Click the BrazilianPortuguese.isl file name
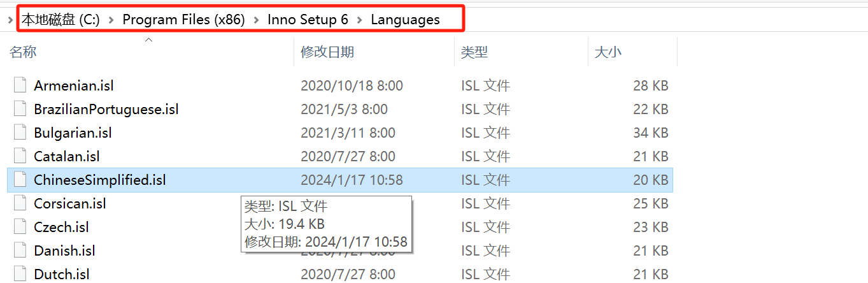This screenshot has width=868, height=283. point(106,109)
